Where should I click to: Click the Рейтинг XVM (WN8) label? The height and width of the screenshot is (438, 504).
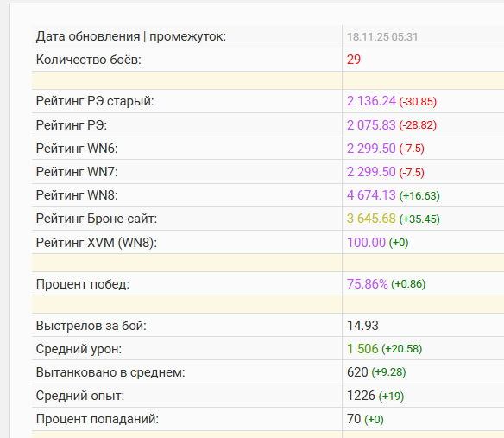(x=97, y=243)
